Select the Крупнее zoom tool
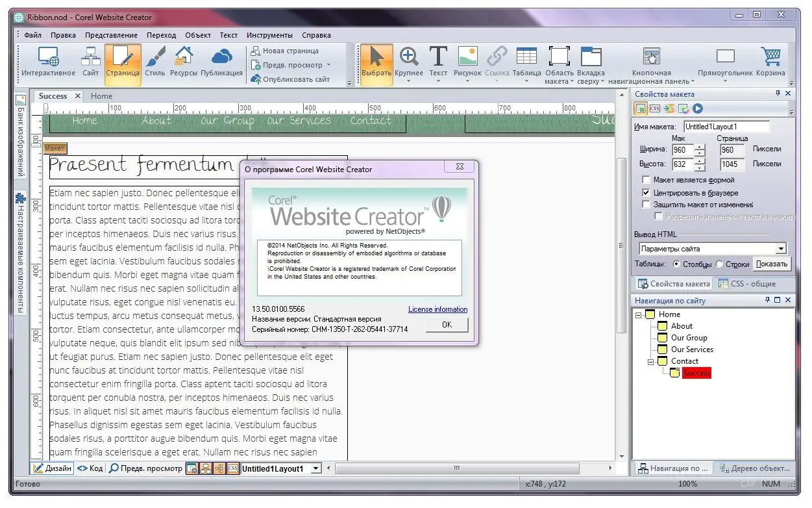The image size is (812, 508). click(409, 63)
